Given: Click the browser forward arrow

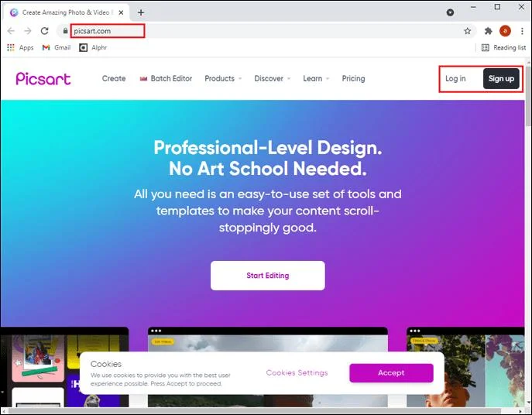Looking at the screenshot, I should pos(27,31).
